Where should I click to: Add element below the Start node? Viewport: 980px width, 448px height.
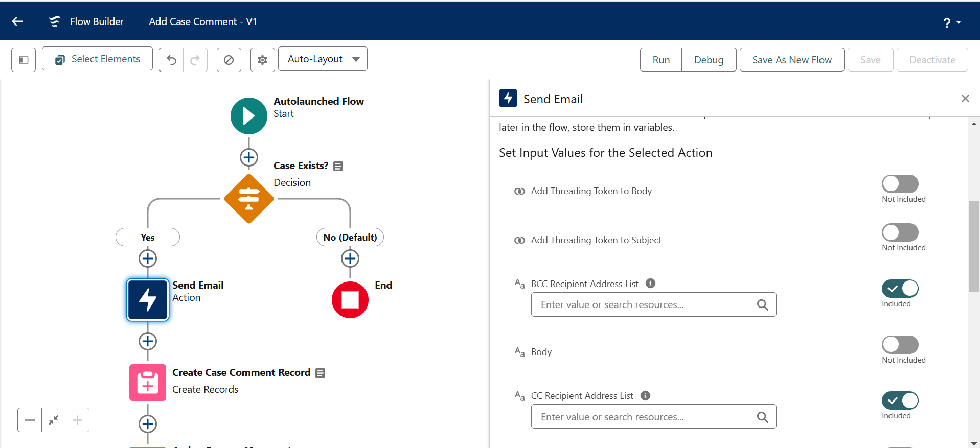point(249,157)
